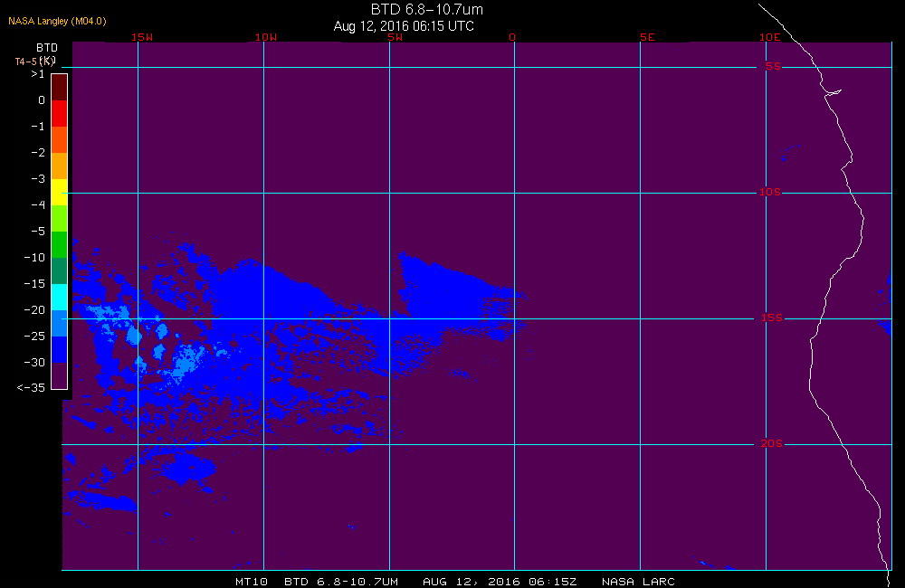Select the '-15' color bar value
Screen dimensions: 905x588
(34, 283)
